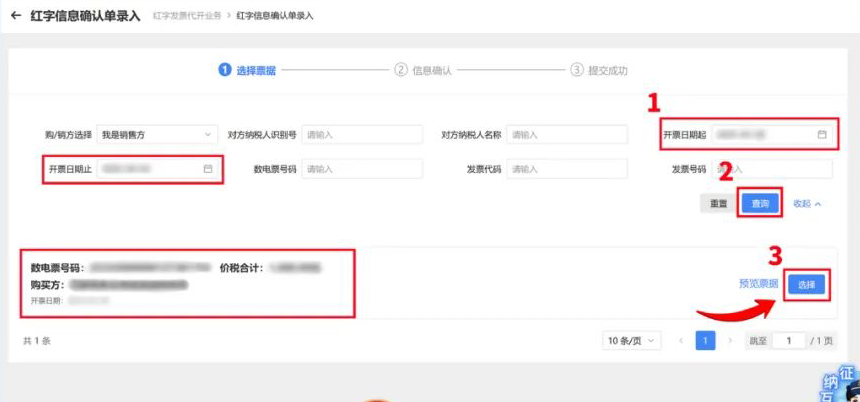Click the 重置 button

click(x=718, y=203)
